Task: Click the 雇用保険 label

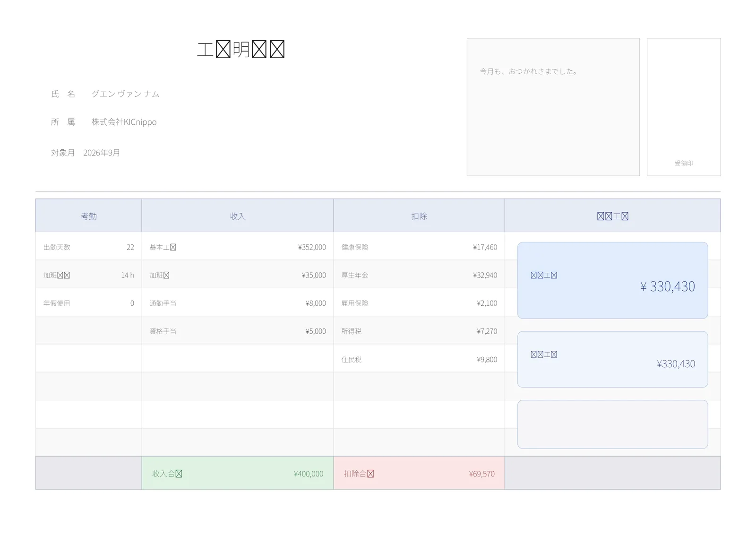Action: click(x=355, y=303)
